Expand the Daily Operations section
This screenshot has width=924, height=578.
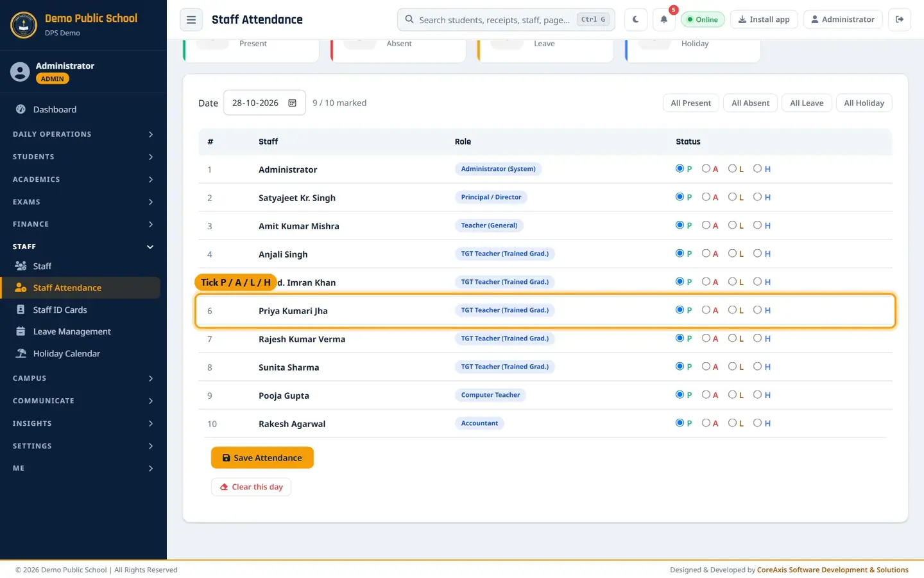[x=83, y=134]
